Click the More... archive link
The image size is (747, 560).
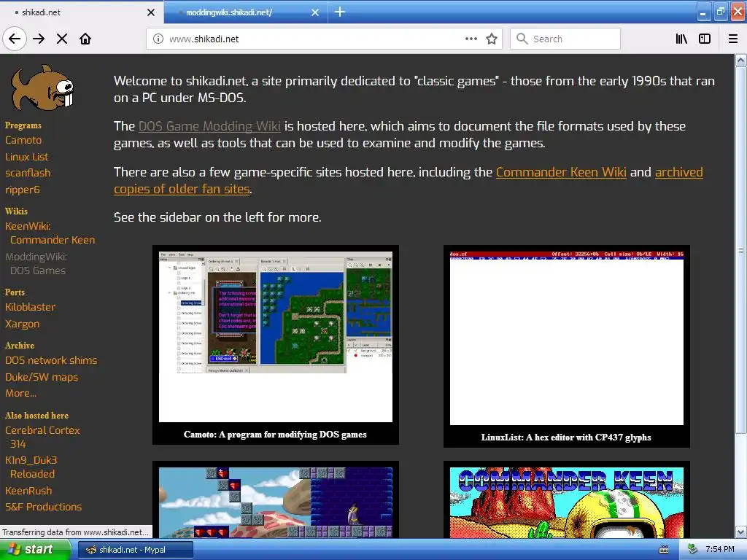click(x=20, y=393)
